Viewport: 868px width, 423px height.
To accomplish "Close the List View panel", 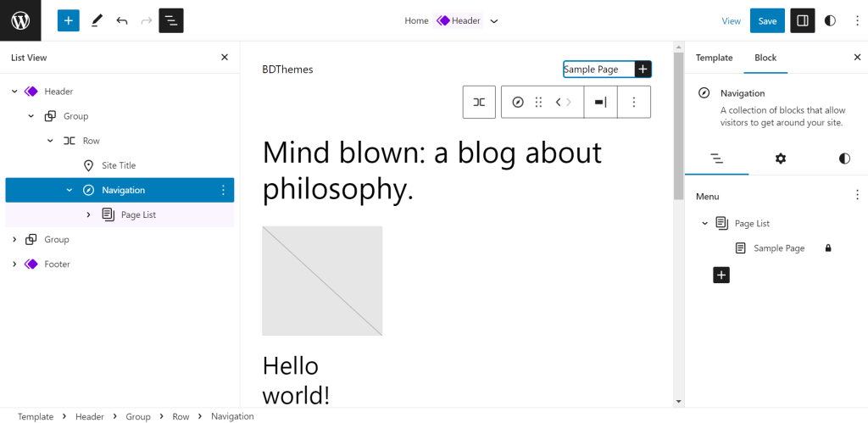I will click(x=224, y=57).
